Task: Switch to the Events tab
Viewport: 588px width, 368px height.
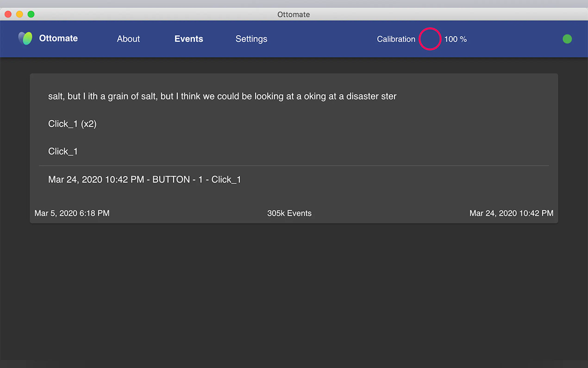Action: [x=189, y=39]
